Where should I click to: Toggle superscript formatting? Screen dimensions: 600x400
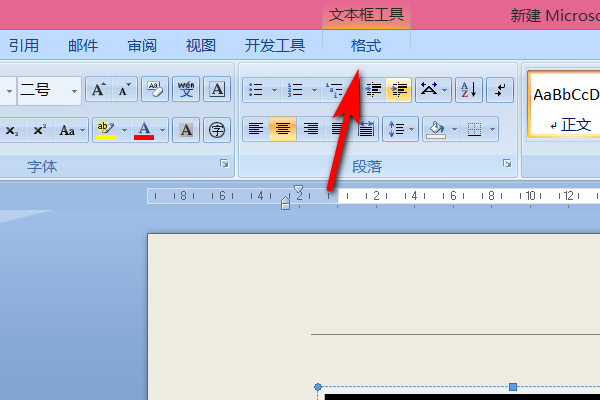click(x=39, y=131)
